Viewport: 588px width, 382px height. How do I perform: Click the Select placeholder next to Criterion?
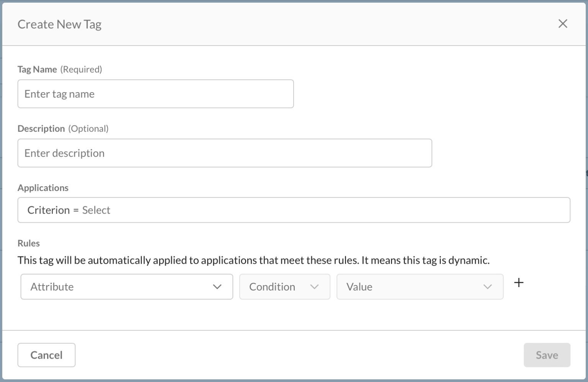(x=96, y=210)
